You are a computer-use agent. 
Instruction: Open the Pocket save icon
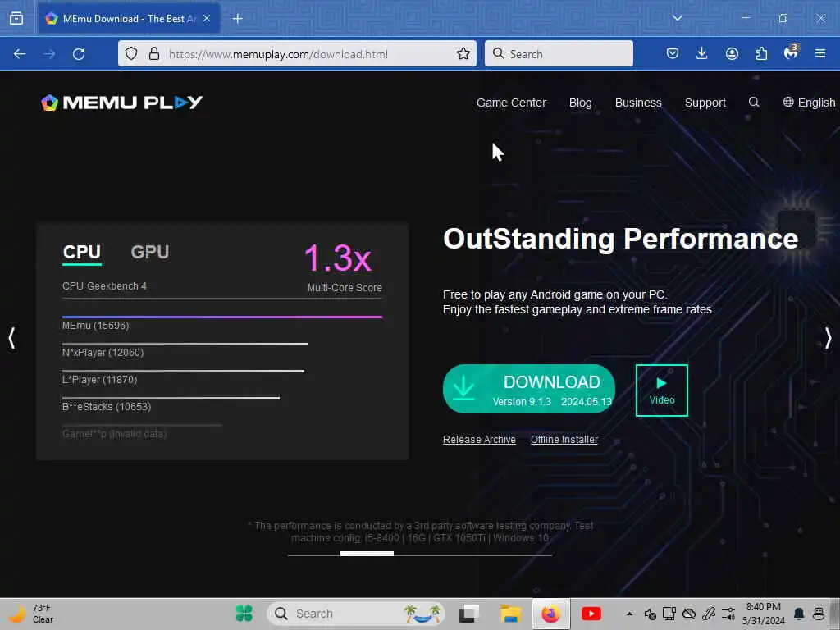pos(673,53)
